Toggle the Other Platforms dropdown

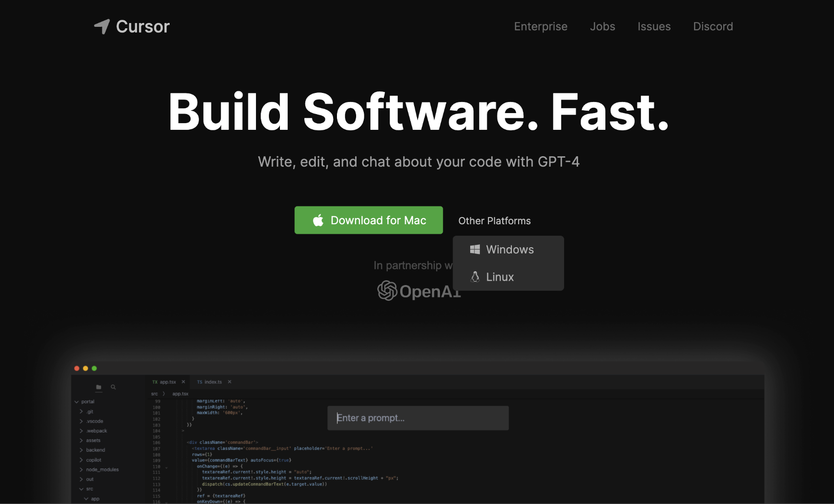(x=495, y=220)
